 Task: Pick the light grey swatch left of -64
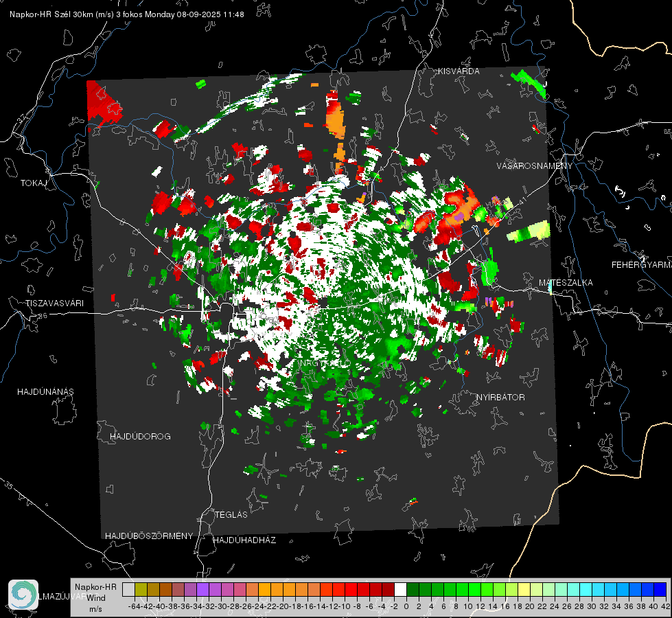(x=128, y=589)
